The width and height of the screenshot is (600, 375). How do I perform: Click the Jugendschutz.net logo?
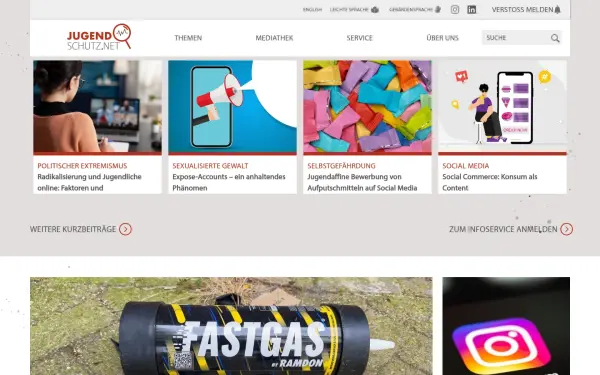click(99, 37)
